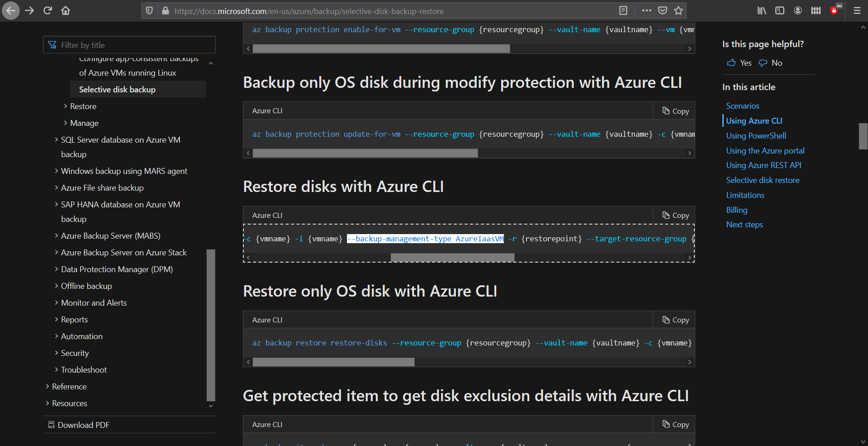Open the Firefox hamburger menu

point(856,10)
